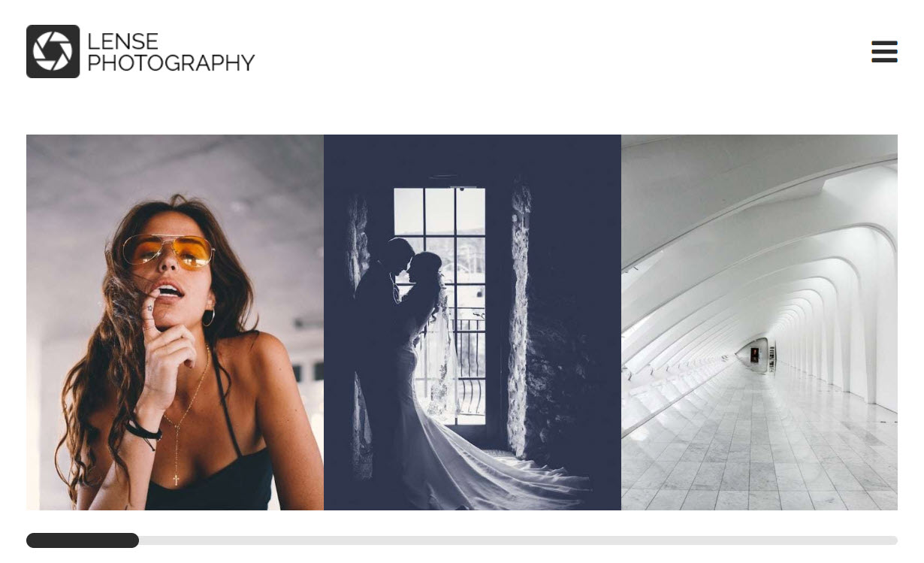Viewport: 924px width, 563px height.
Task: Click the yellow aviator sunglasses in the portrait
Action: [168, 251]
